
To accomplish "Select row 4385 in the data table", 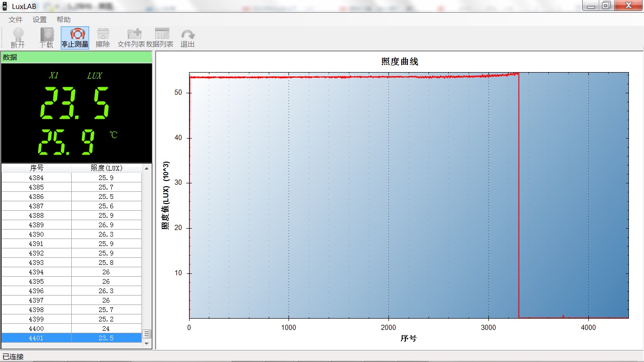I will (x=72, y=187).
